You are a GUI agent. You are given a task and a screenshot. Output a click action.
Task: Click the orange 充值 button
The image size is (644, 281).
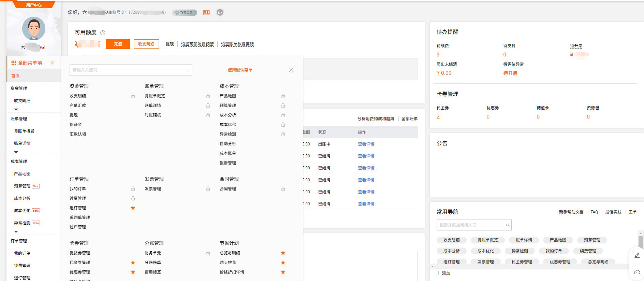[118, 44]
